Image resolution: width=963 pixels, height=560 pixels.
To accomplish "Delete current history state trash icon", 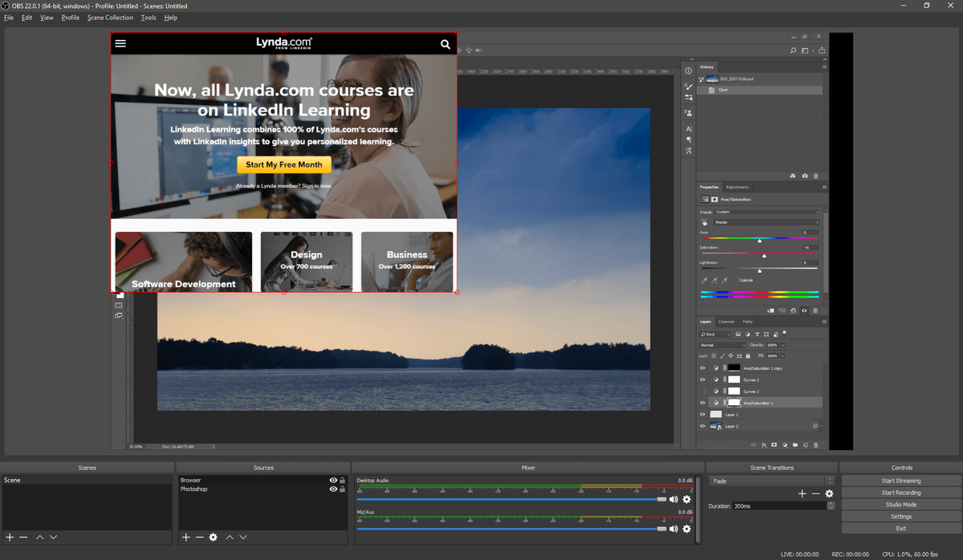I will [816, 176].
